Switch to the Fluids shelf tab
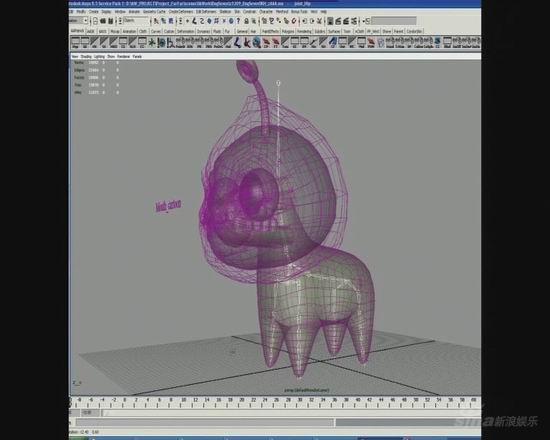The height and width of the screenshot is (440, 550). [217, 31]
